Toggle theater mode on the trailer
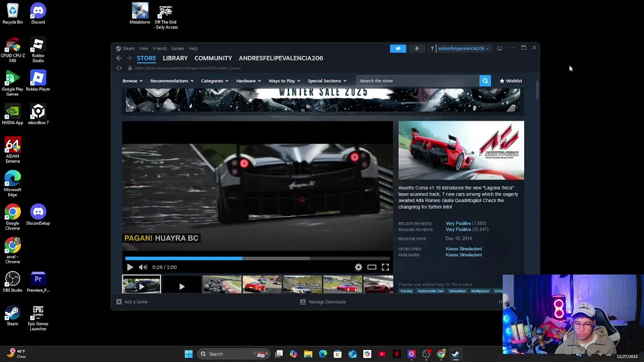Image resolution: width=644 pixels, height=362 pixels. coord(372,267)
